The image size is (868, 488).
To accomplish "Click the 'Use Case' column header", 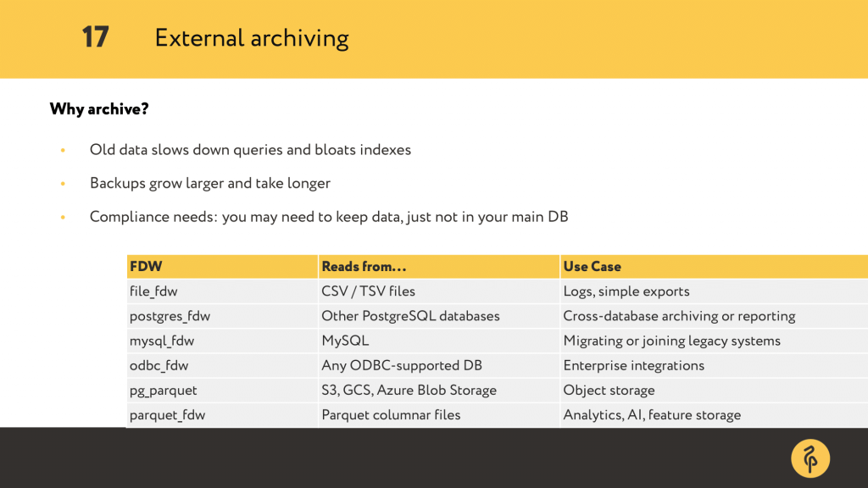I will pos(714,267).
